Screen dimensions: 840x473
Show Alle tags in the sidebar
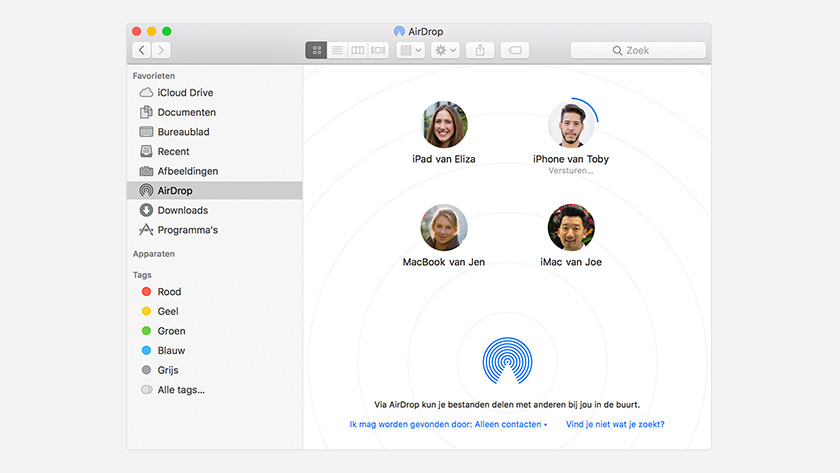(x=180, y=390)
